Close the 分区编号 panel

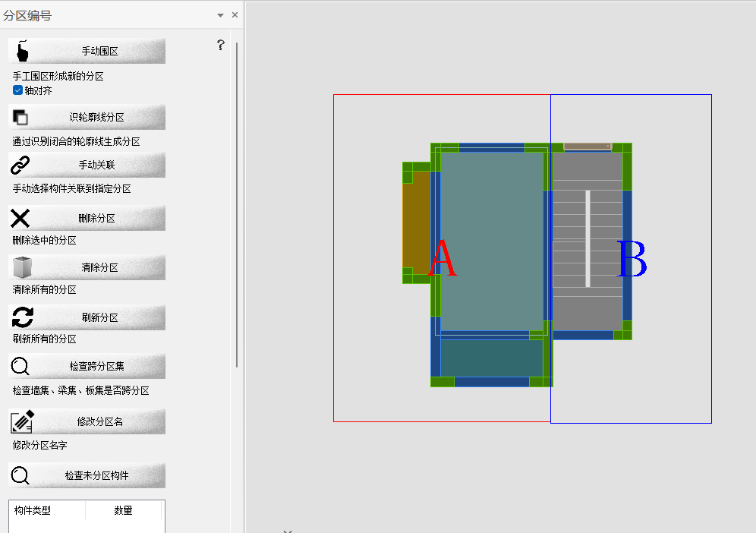coord(235,15)
